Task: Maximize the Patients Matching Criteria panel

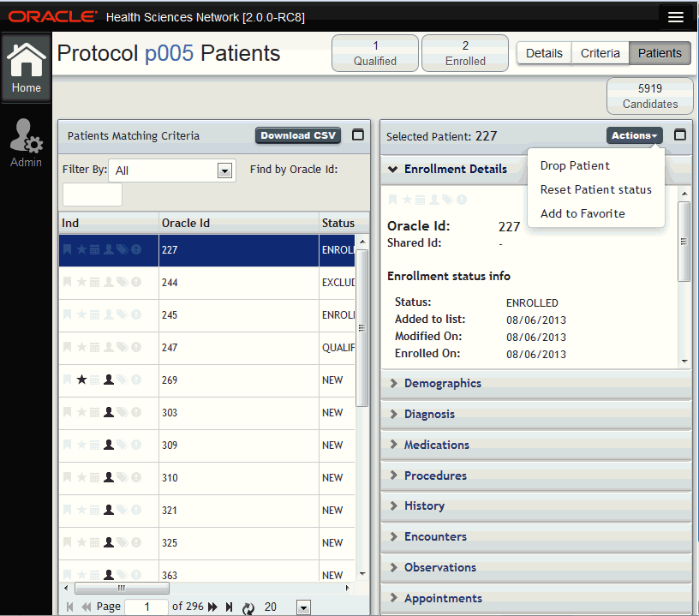Action: coord(358,135)
